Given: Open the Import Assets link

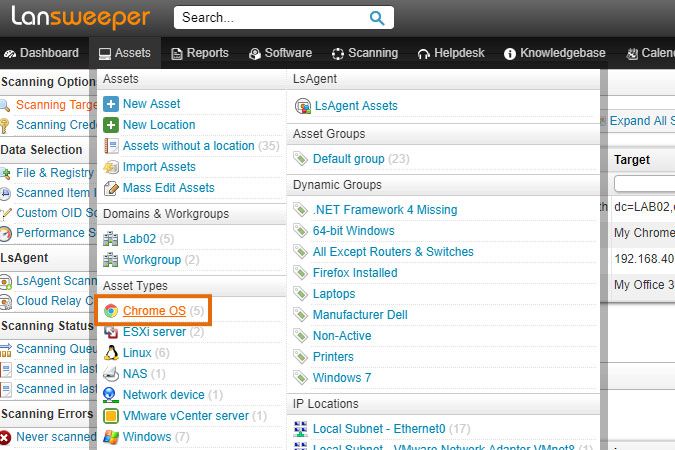Looking at the screenshot, I should (x=159, y=167).
